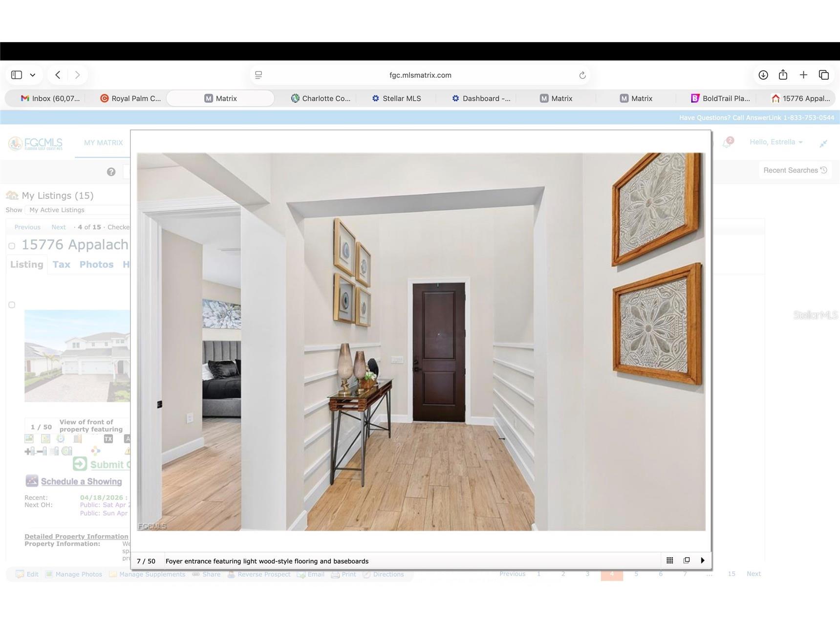Screen dimensions: 840x630
Task: Click the multicolor pinwheel icon under the thumbnail
Action: 96,451
